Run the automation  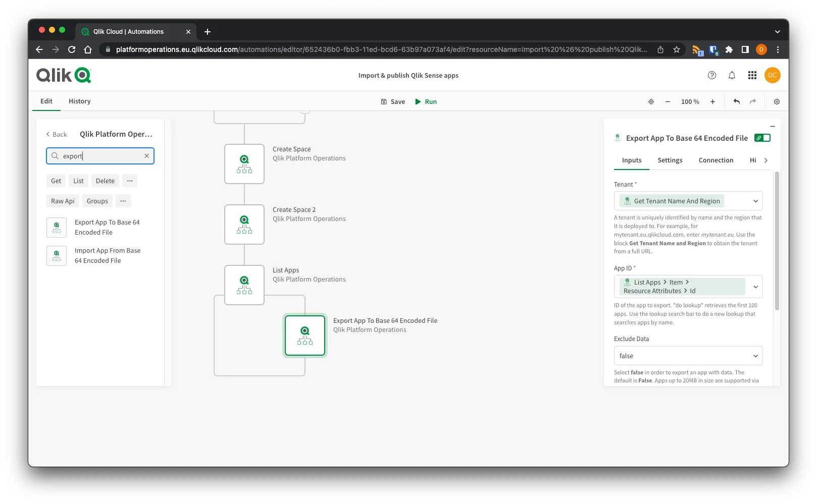pyautogui.click(x=426, y=101)
